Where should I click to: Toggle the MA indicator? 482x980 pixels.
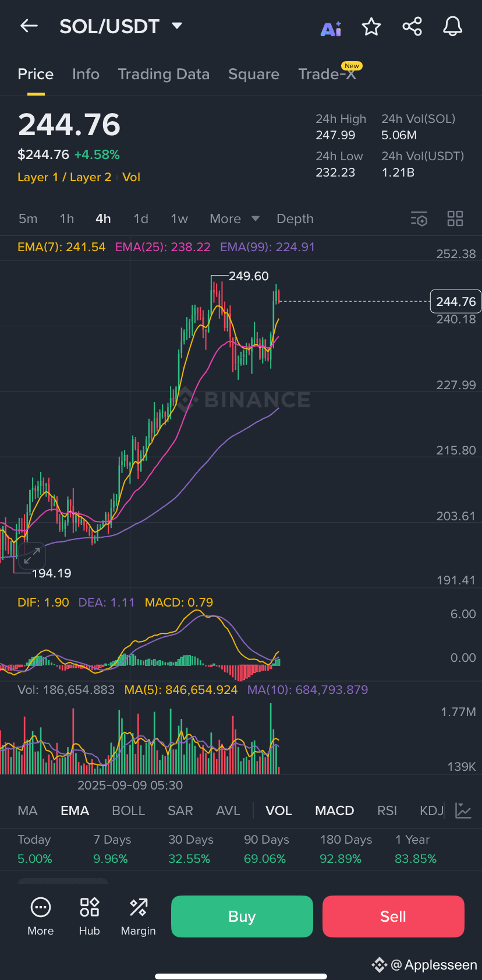click(x=27, y=810)
